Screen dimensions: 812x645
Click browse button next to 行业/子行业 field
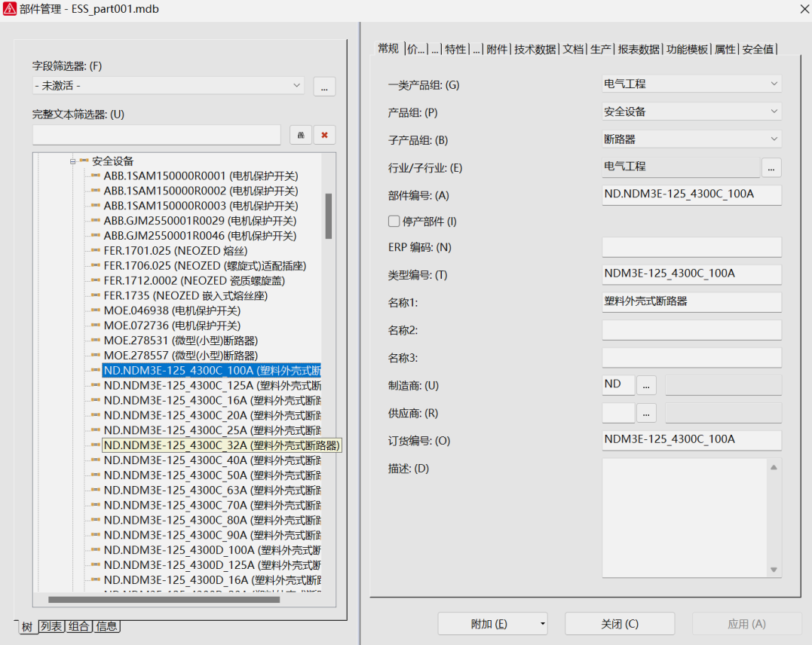tap(771, 167)
